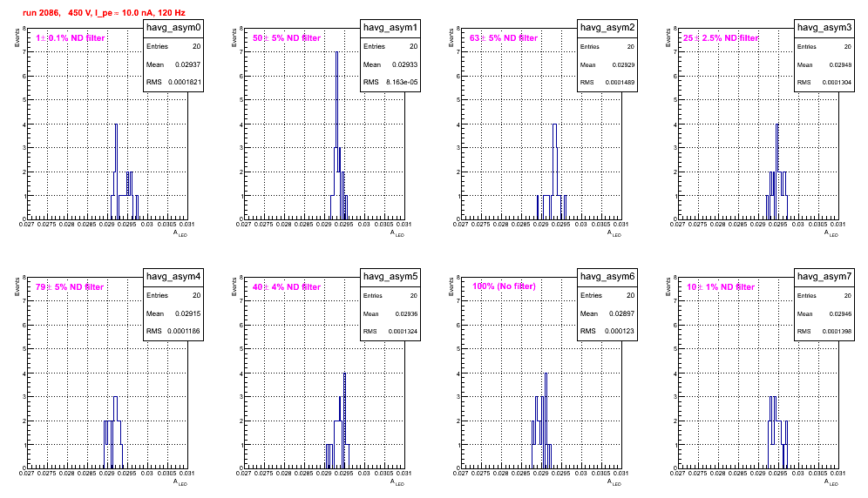Viewport: 868px width, 498px height.
Task: Click the '40± 4% ND filter' label
Action: tap(287, 287)
